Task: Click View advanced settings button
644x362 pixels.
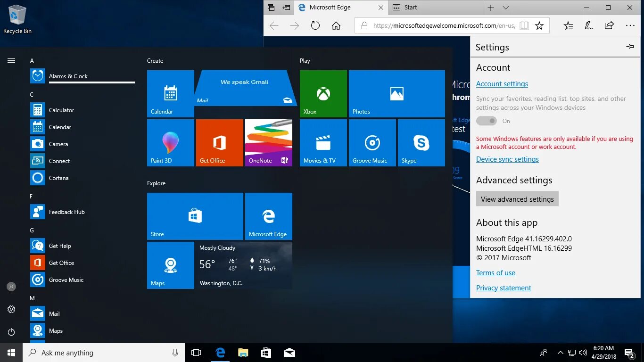Action: (517, 199)
